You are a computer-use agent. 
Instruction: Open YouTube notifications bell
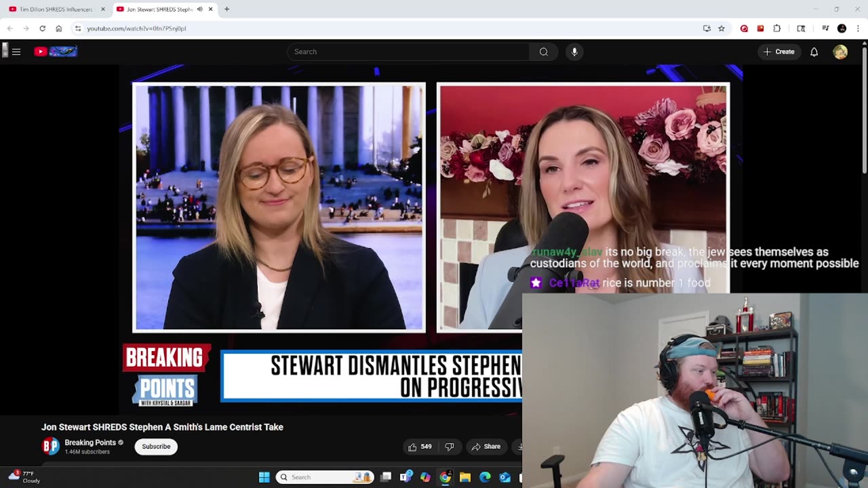tap(814, 52)
